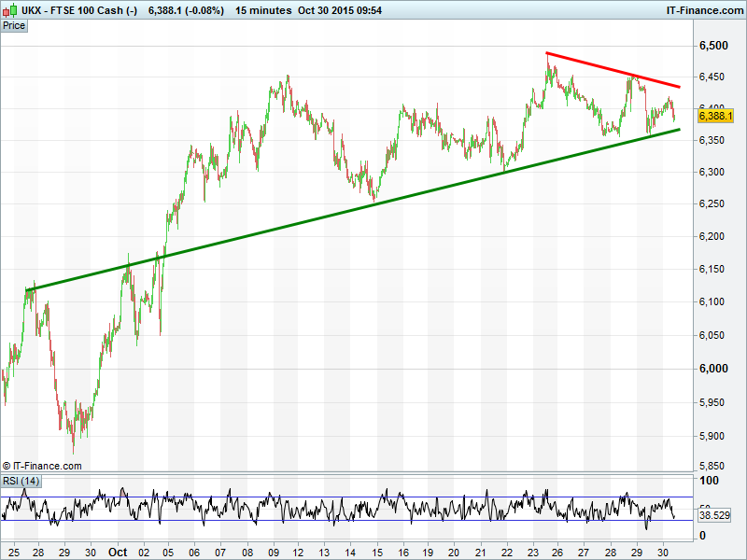Click the 09 date marker on time axis
This screenshot has height=560, width=747.
pos(272,552)
